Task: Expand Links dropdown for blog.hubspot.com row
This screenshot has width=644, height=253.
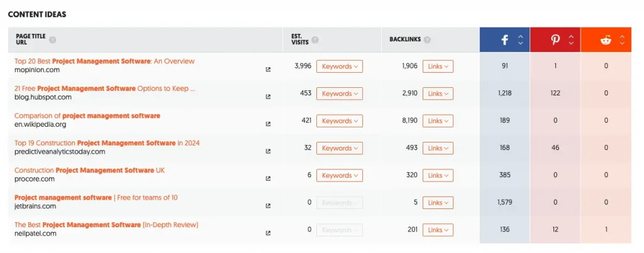Action: click(x=438, y=94)
